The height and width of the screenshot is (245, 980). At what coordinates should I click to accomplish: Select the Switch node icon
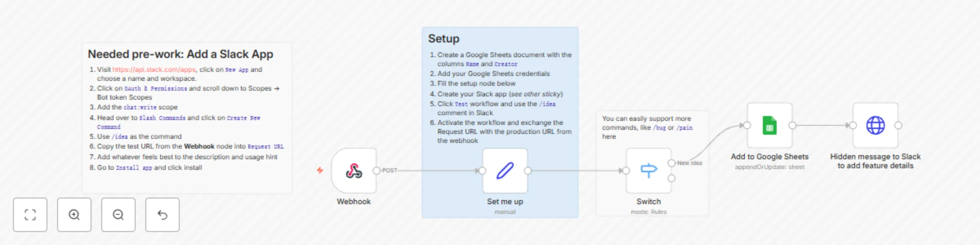pyautogui.click(x=649, y=171)
